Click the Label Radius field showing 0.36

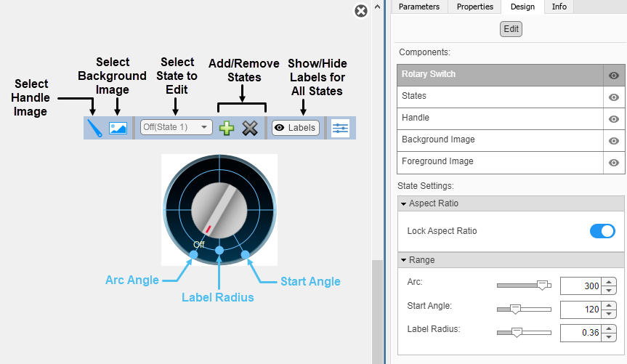point(581,333)
